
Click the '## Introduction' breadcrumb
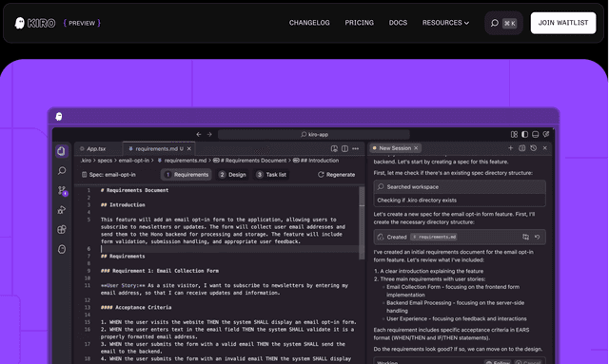click(x=316, y=161)
